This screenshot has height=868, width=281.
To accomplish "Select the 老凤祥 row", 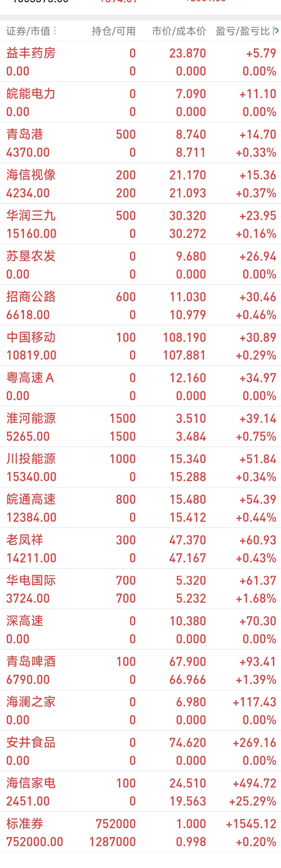I will 140,549.
